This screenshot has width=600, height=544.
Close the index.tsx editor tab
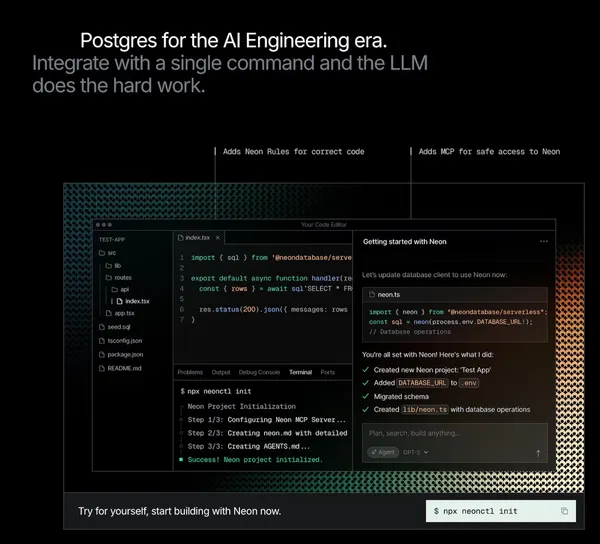coord(217,238)
